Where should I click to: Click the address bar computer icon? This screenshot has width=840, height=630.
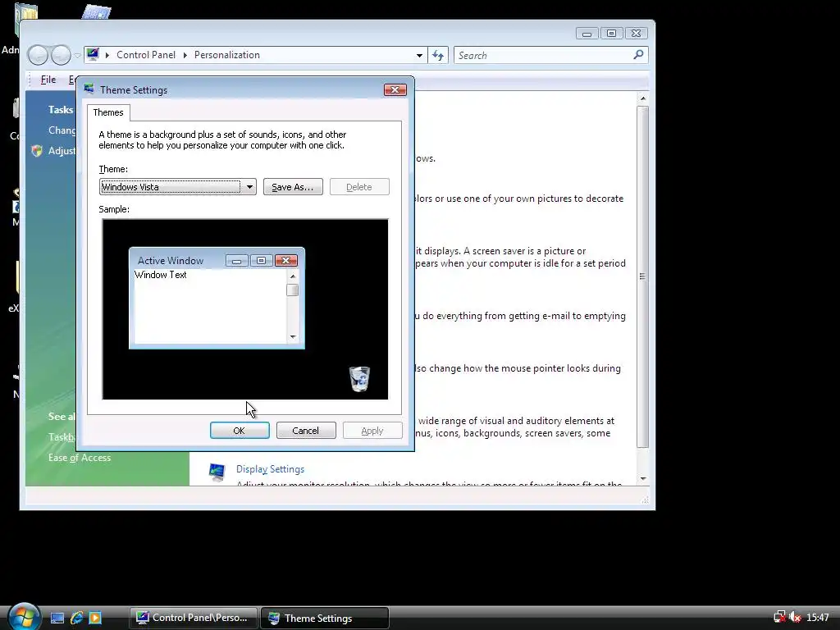tap(94, 54)
